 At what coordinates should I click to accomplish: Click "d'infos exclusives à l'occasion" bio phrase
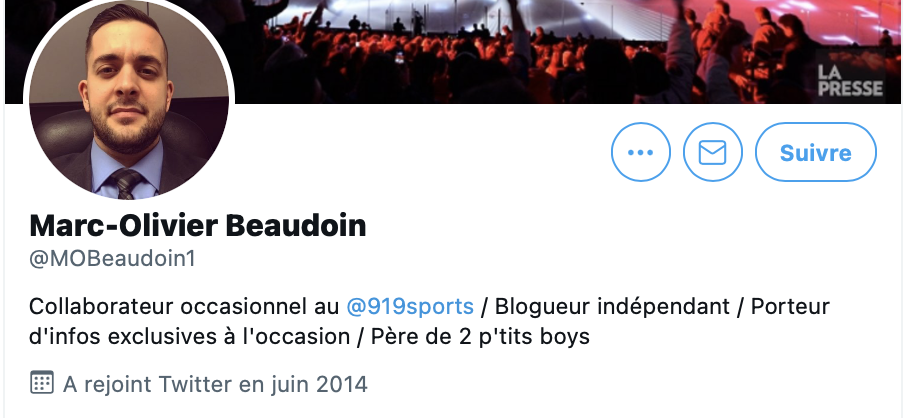189,336
